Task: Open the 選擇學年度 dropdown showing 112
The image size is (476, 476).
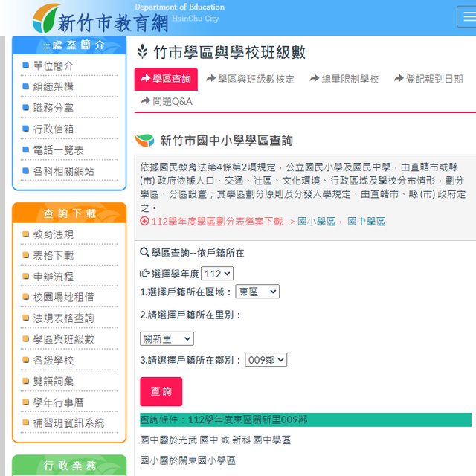Action: 216,274
